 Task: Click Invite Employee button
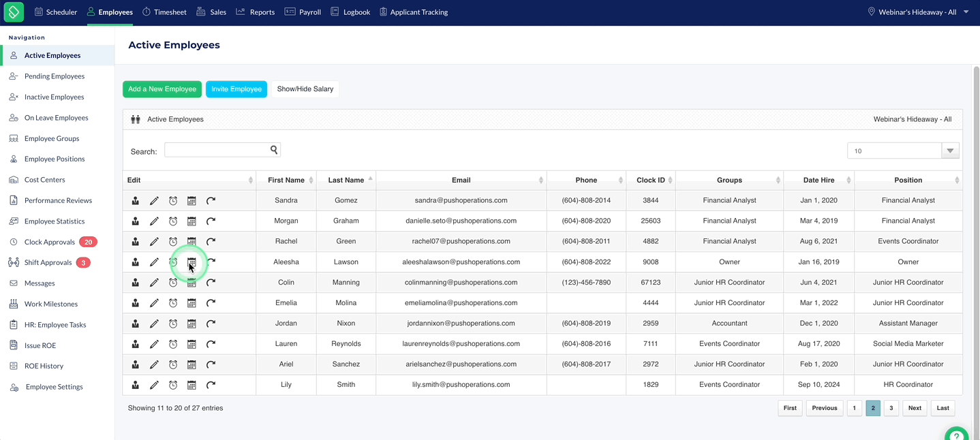236,89
